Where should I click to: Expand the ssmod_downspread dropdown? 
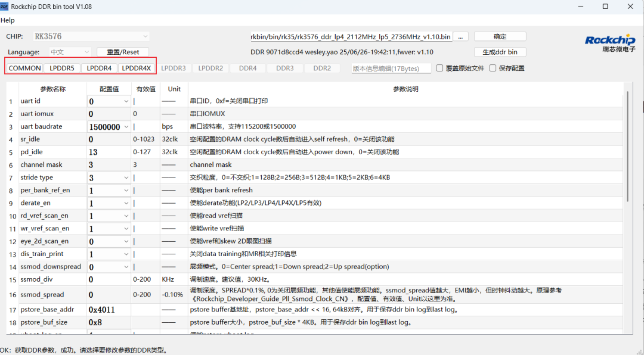pyautogui.click(x=126, y=267)
